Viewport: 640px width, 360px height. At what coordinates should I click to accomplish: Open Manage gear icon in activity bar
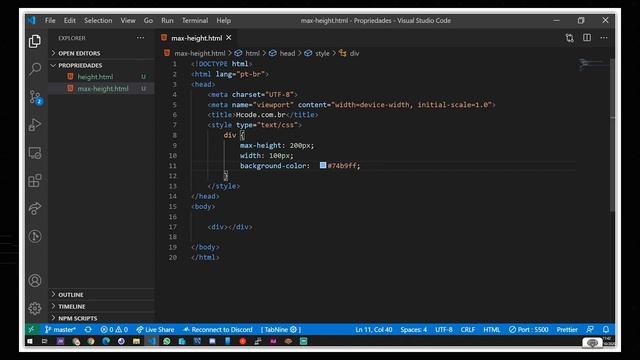tap(35, 308)
